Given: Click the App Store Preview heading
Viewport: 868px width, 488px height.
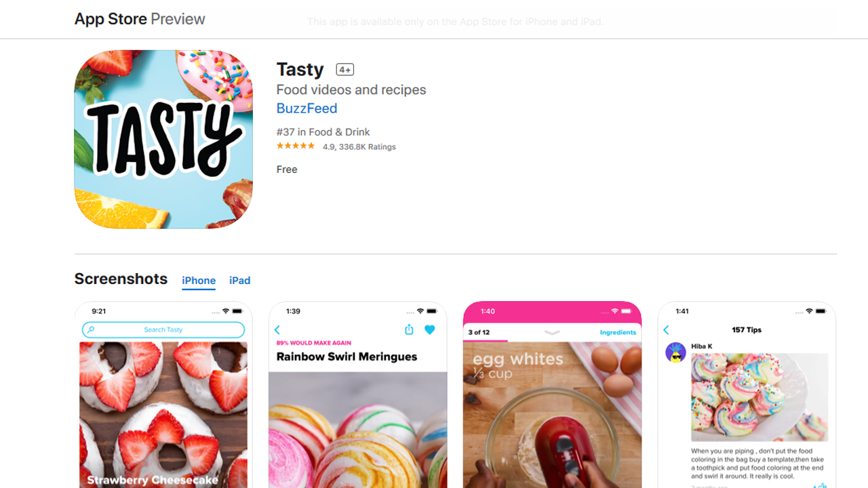Looking at the screenshot, I should 140,19.
